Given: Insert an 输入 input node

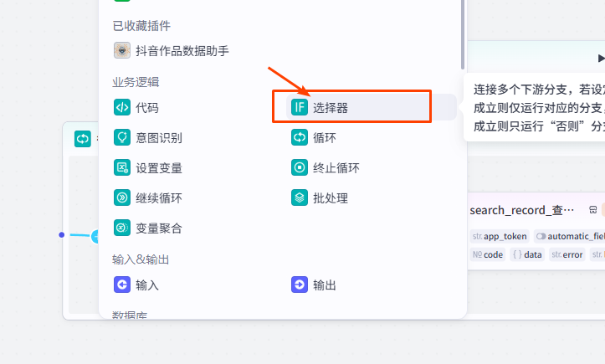Looking at the screenshot, I should point(136,285).
